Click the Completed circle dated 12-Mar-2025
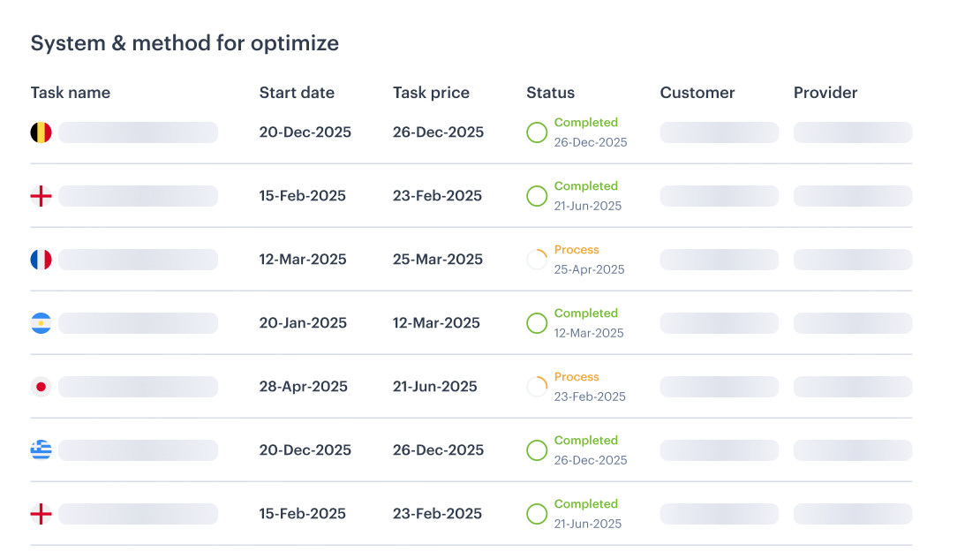 (537, 323)
